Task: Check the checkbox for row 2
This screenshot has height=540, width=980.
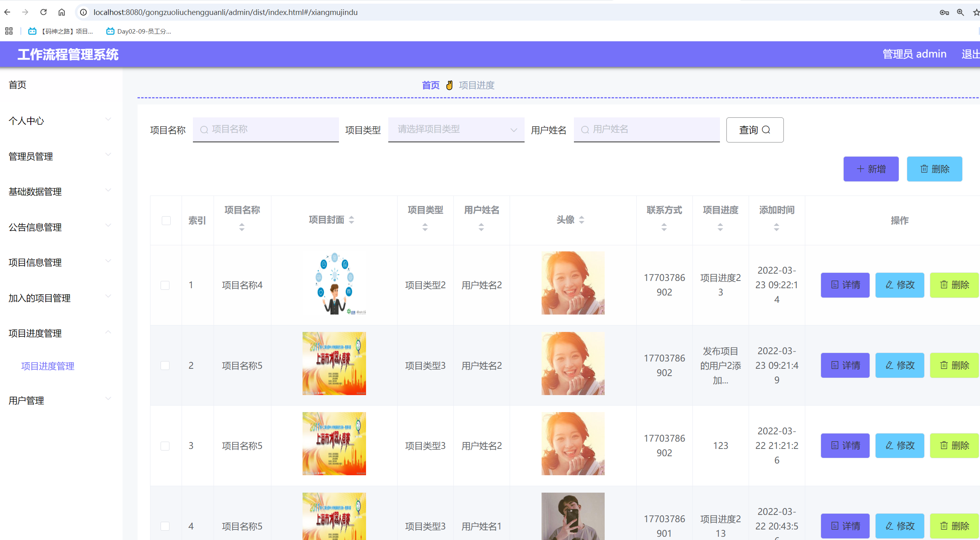Action: click(x=165, y=365)
